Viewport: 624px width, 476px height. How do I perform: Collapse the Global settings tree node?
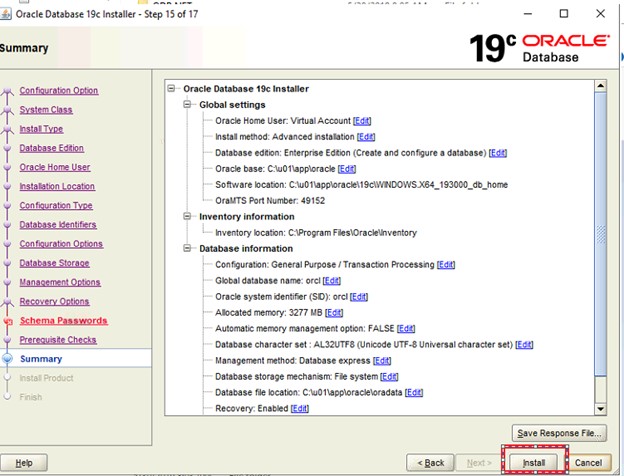click(x=189, y=104)
